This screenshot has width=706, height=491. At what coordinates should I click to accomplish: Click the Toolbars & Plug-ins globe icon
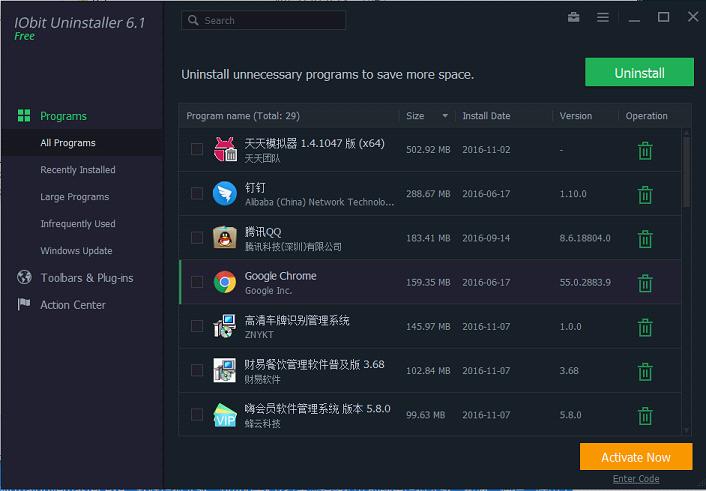tap(24, 277)
